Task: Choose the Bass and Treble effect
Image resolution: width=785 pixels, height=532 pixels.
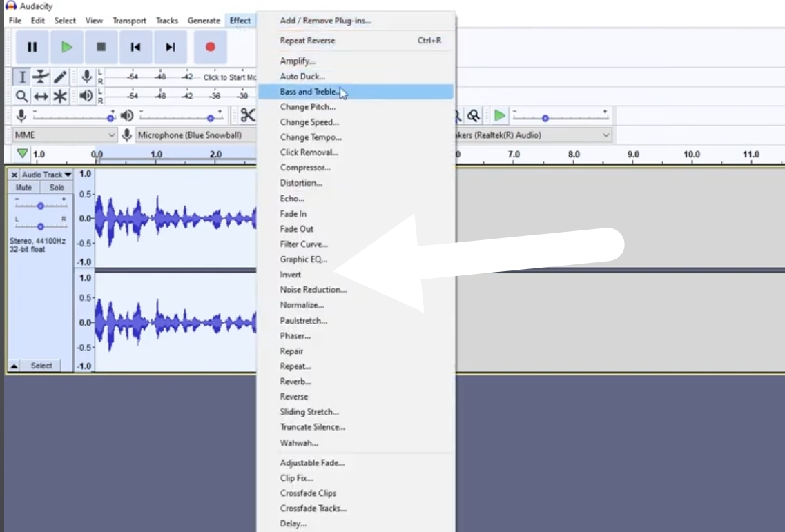Action: coord(356,92)
